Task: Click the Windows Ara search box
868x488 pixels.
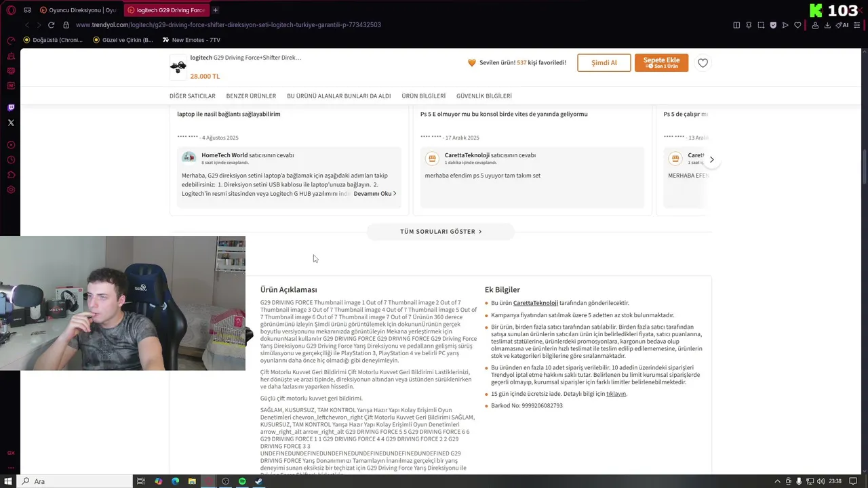Action: pos(75,481)
